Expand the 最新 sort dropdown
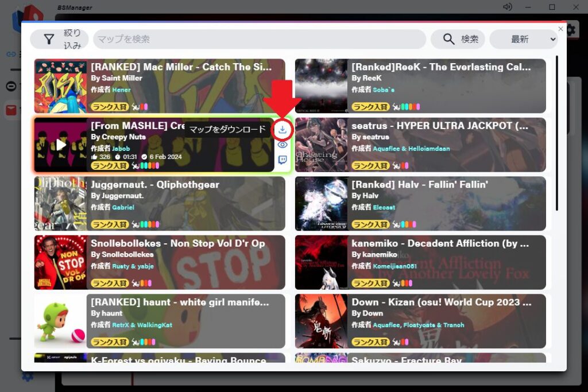The height and width of the screenshot is (392, 588). pyautogui.click(x=524, y=39)
